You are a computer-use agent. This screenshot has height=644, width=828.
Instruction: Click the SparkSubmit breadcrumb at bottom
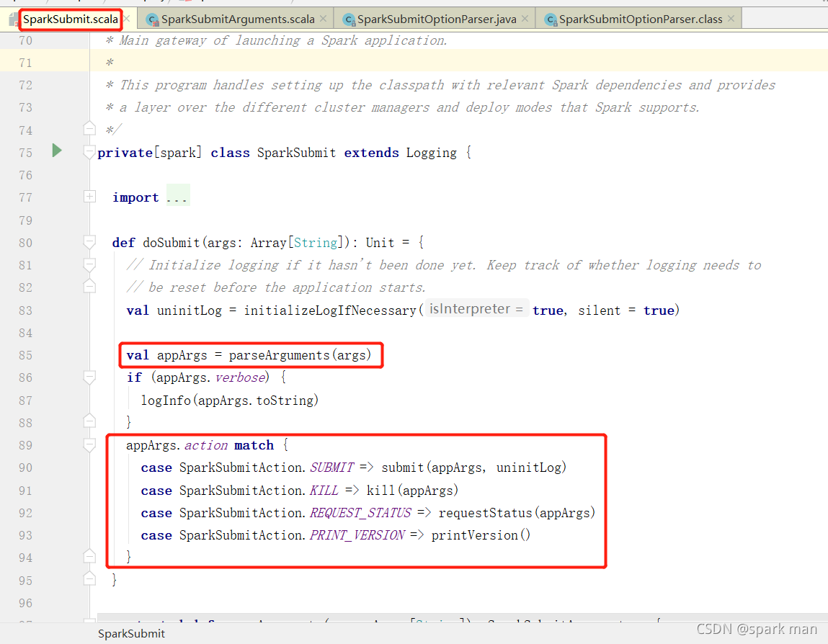(131, 633)
